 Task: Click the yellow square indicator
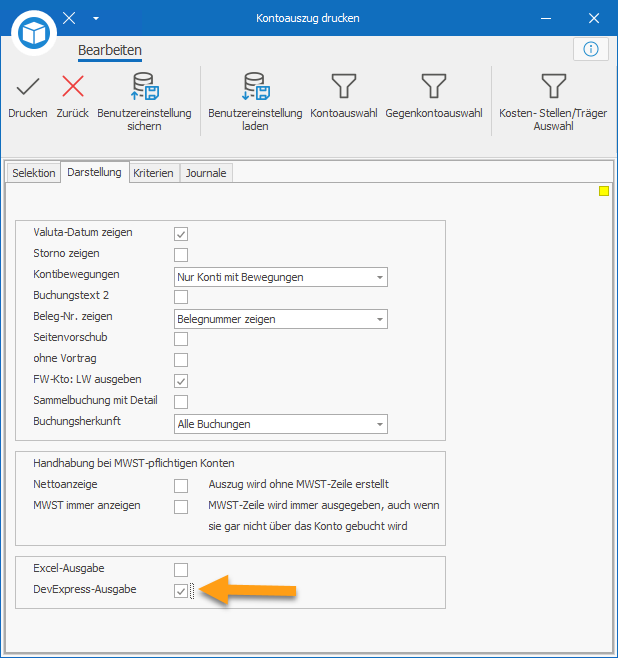pos(604,191)
